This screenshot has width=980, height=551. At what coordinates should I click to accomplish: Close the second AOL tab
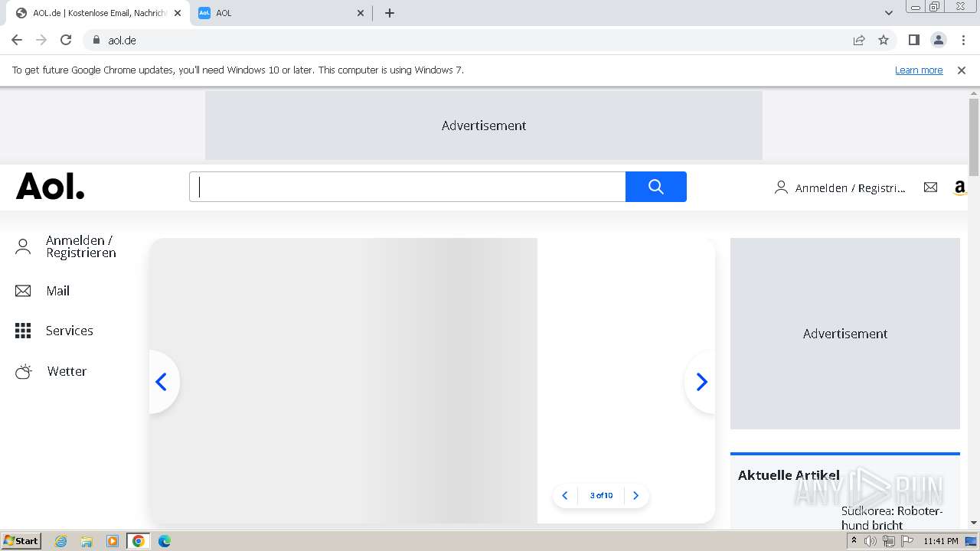[361, 13]
